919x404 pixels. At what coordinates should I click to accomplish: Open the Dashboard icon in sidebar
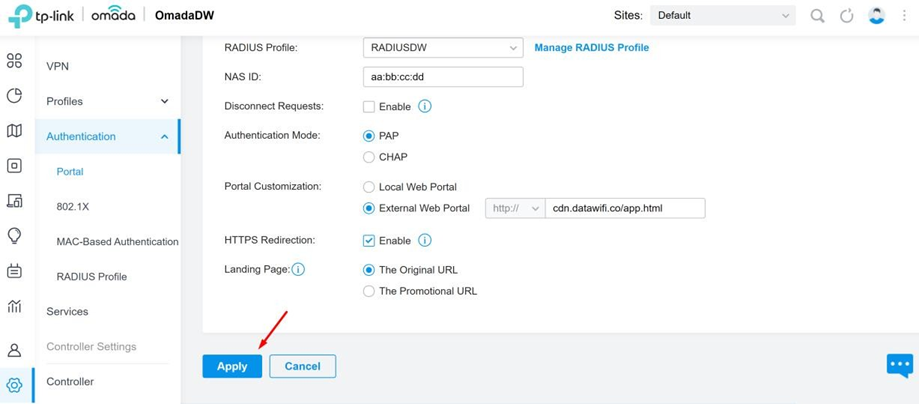[14, 61]
